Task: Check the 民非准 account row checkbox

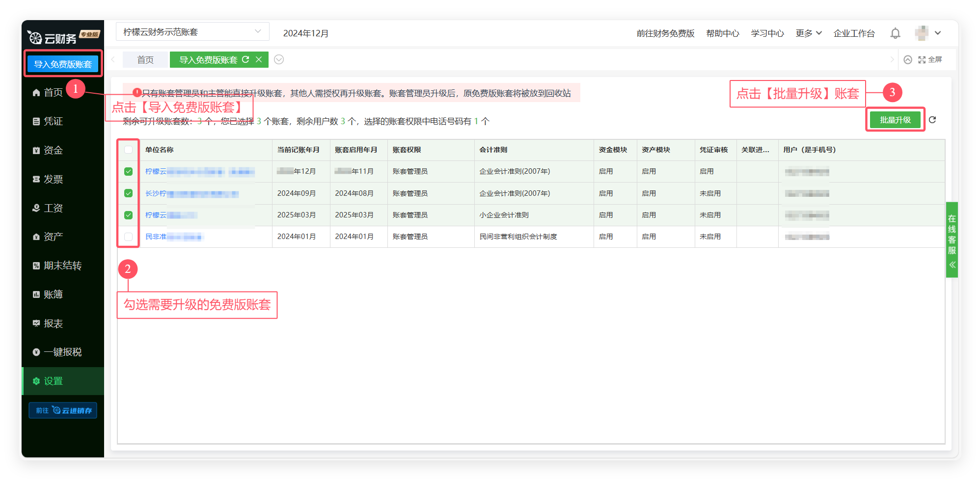Action: point(129,237)
